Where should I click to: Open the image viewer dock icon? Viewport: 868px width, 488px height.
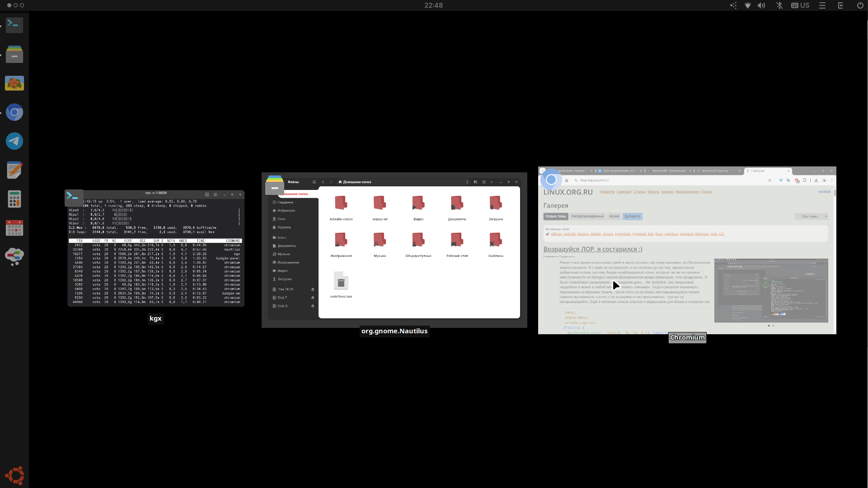(x=14, y=83)
